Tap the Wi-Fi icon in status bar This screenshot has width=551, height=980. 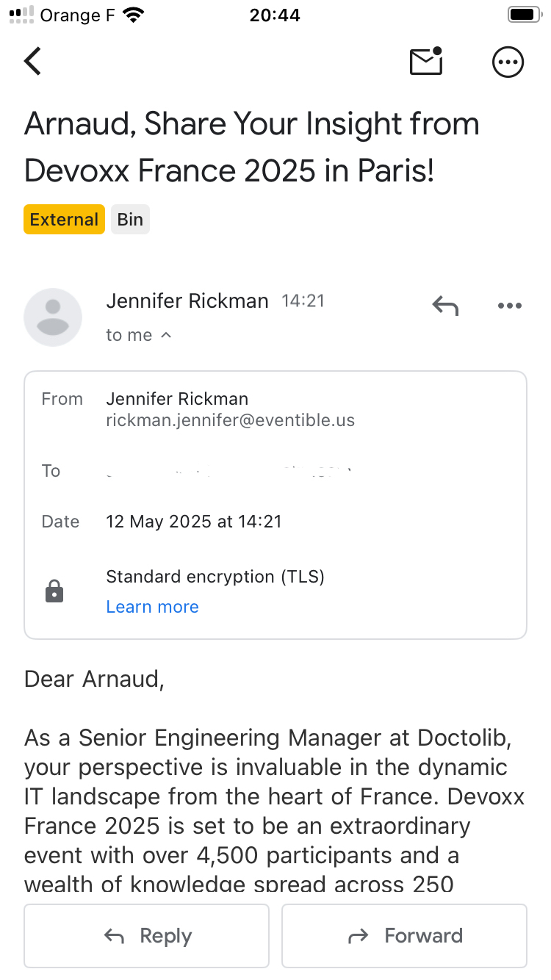tap(134, 15)
